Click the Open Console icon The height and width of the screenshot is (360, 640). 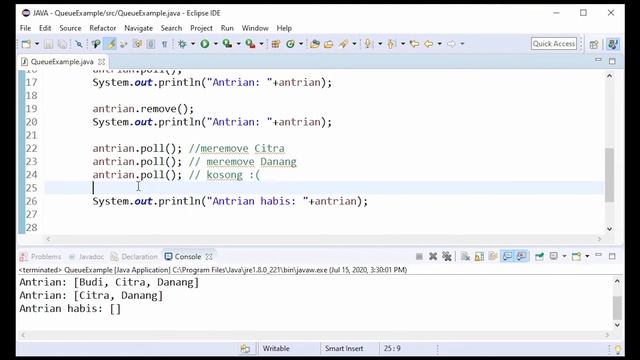[576, 256]
